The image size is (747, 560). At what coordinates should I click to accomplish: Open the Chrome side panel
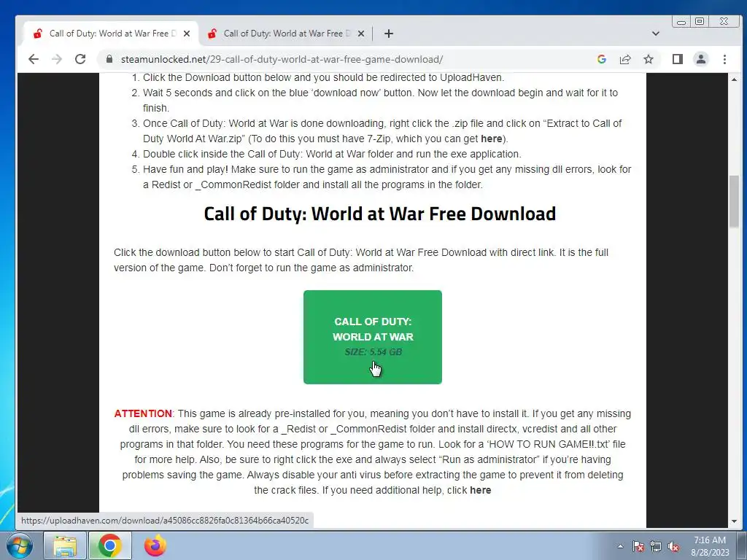tap(678, 59)
